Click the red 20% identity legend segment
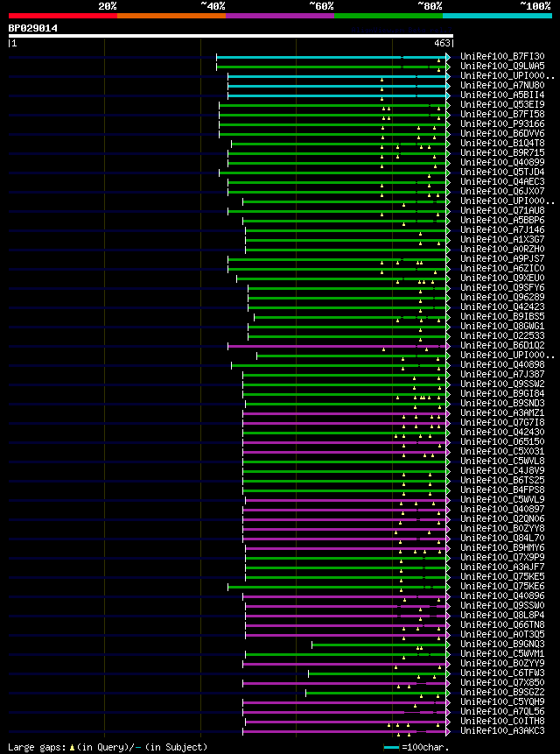 pos(63,16)
